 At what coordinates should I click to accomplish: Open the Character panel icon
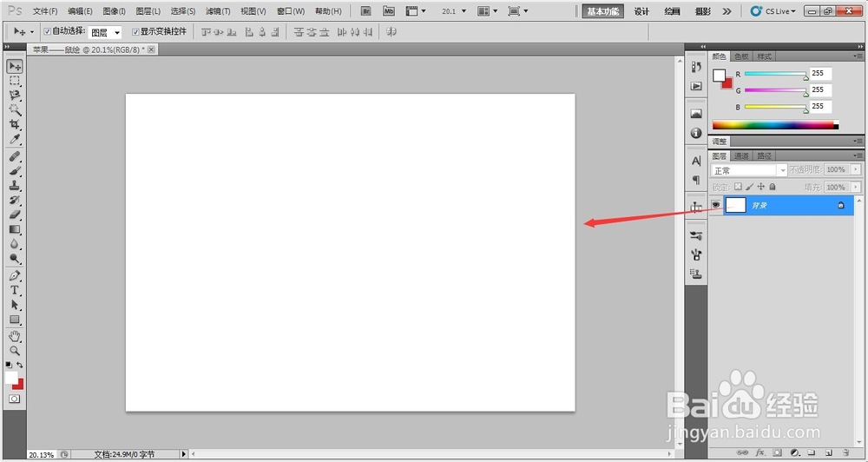(696, 161)
